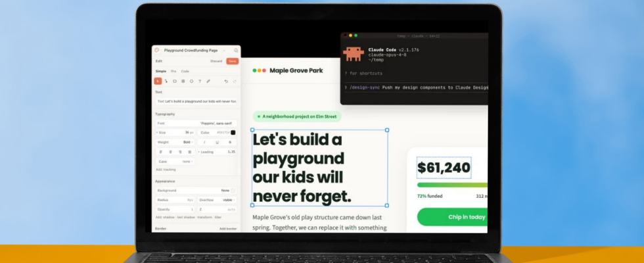Click the Chip in today button
This screenshot has height=263, width=644.
[452, 217]
